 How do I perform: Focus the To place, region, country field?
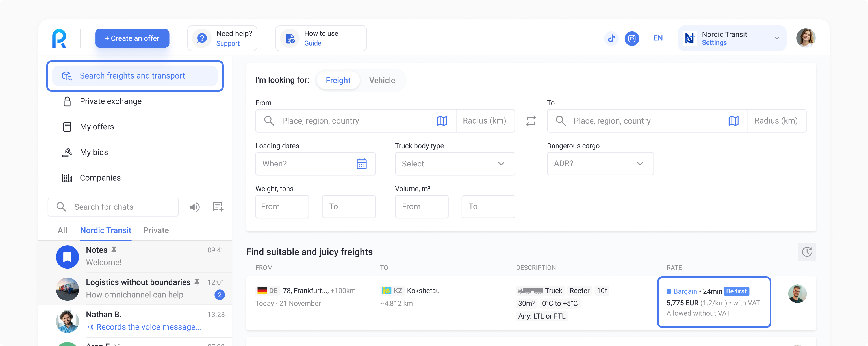647,121
